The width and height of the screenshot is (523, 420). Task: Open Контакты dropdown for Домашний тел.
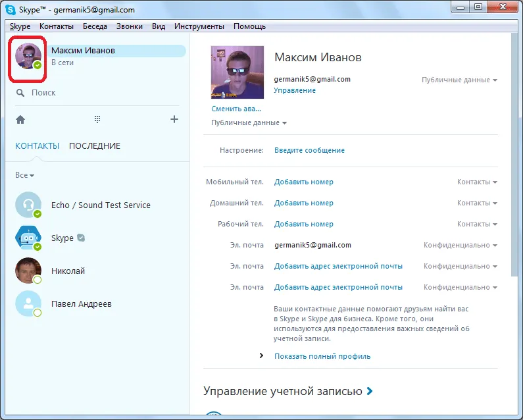click(477, 203)
